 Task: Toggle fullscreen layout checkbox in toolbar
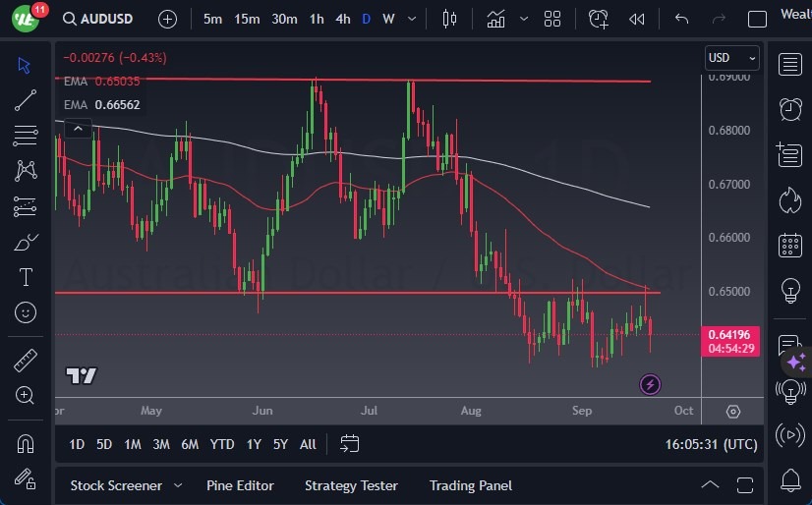point(757,19)
